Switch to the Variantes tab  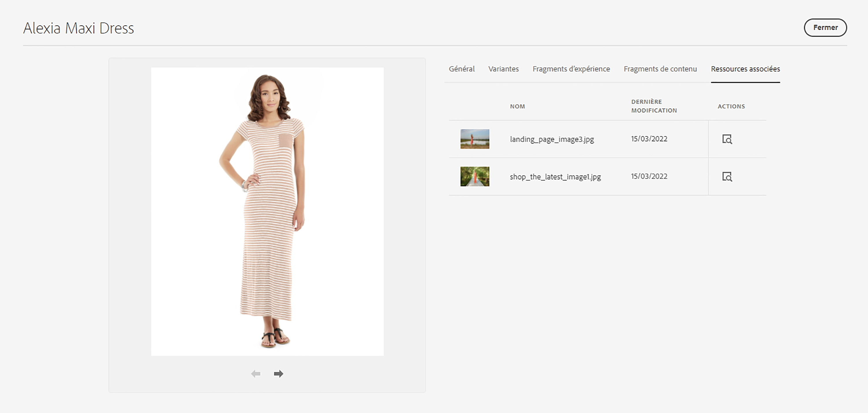(504, 69)
